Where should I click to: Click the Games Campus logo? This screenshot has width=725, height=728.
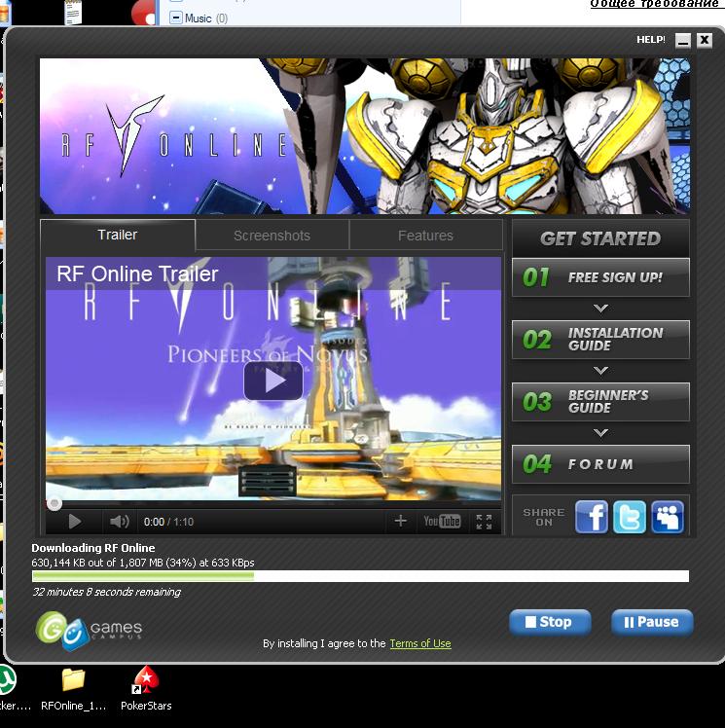90,629
